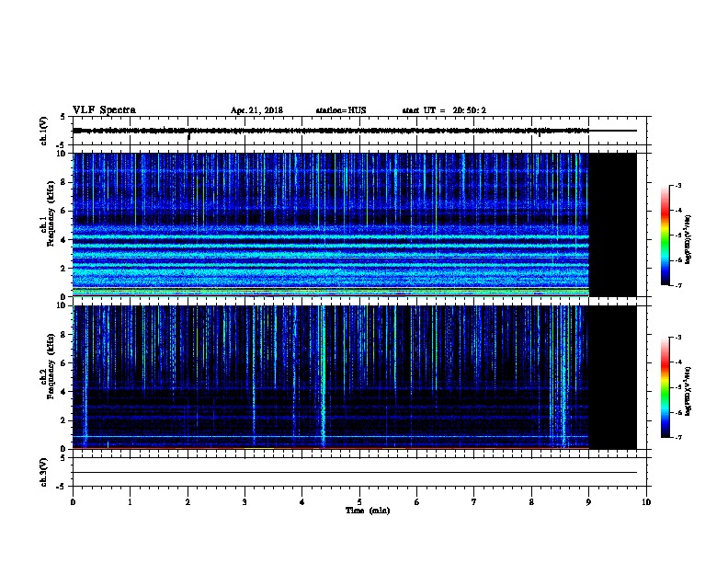Click time axis tick label "6"
Viewport: 728px width, 563px height.
tap(416, 502)
